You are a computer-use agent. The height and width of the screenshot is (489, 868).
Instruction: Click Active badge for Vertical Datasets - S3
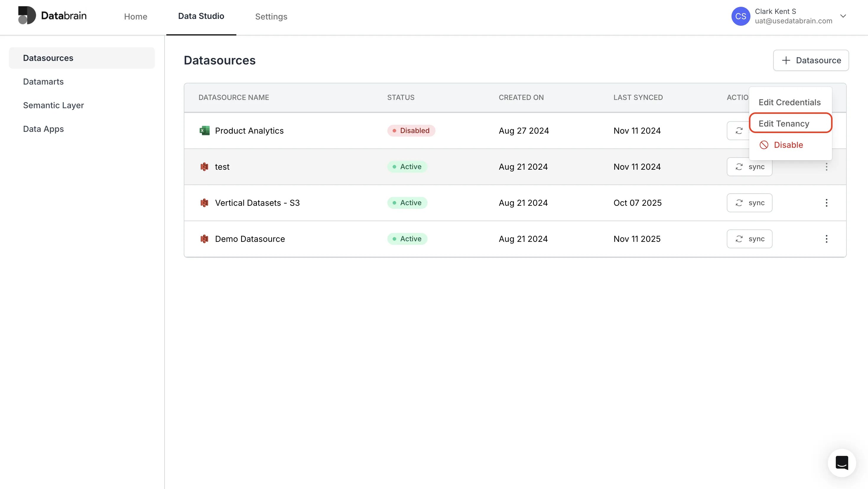click(x=407, y=203)
